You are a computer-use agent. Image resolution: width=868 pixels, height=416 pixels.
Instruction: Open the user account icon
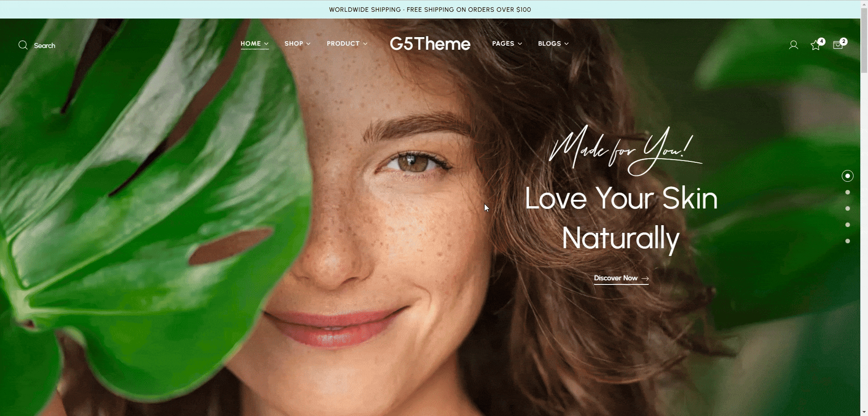coord(793,45)
